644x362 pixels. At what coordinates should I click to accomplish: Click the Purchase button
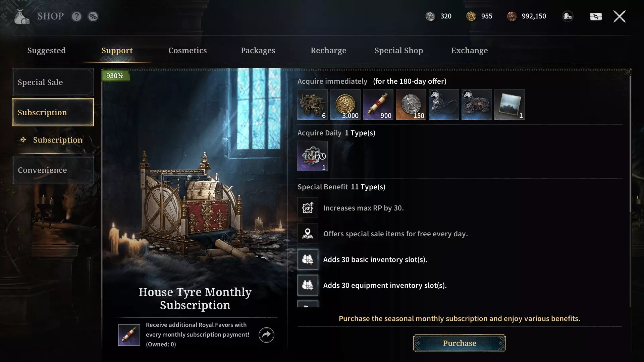(x=459, y=343)
